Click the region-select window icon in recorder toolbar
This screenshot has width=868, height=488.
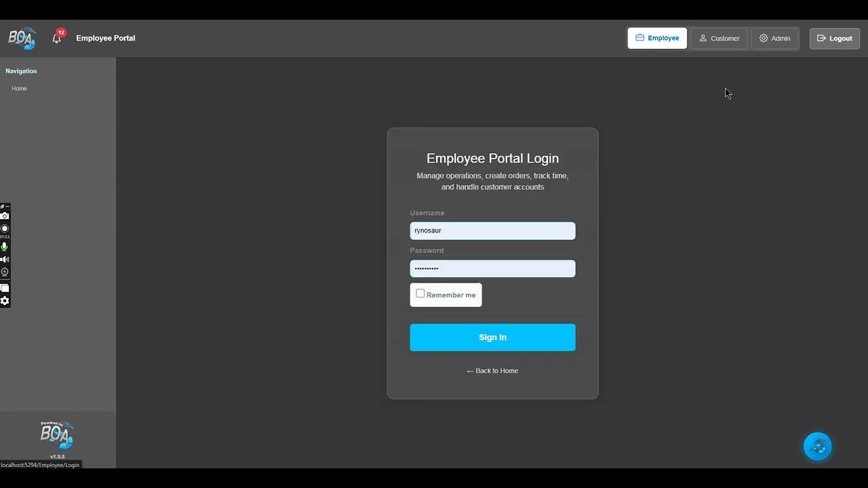click(x=5, y=288)
